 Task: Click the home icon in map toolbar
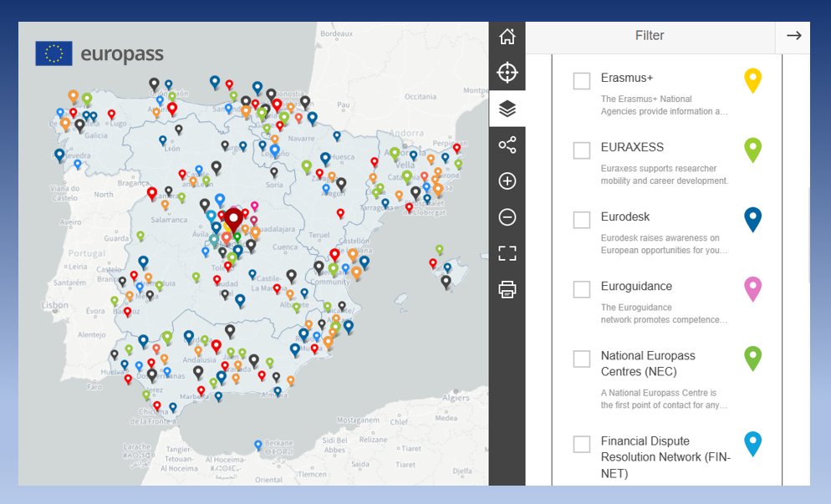pyautogui.click(x=507, y=37)
